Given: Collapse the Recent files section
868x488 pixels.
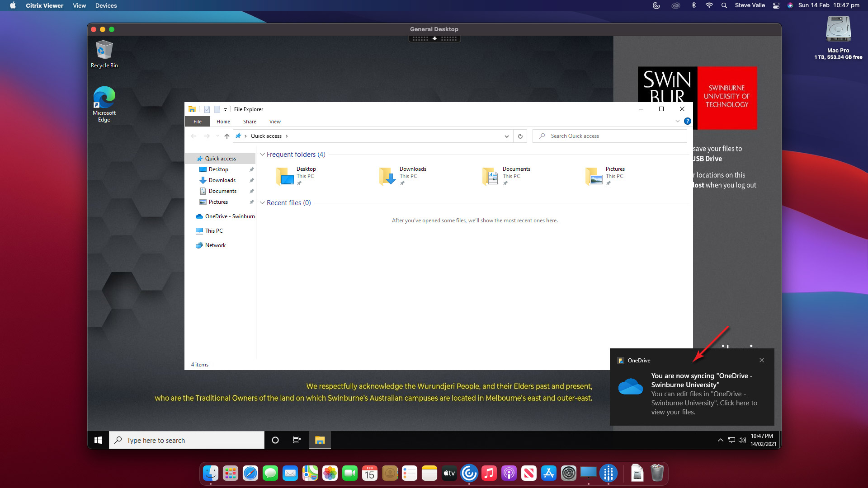Looking at the screenshot, I should [262, 203].
